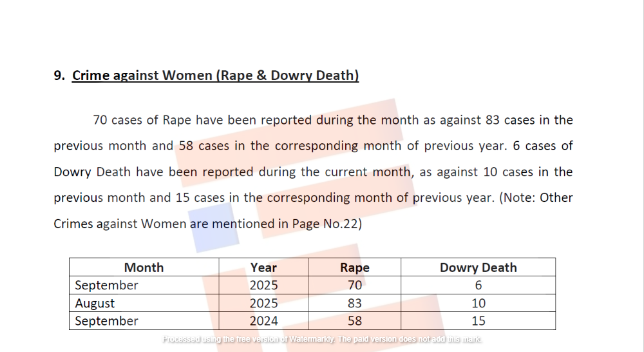
Task: Click the 'Rape' column header in table
Action: 354,268
